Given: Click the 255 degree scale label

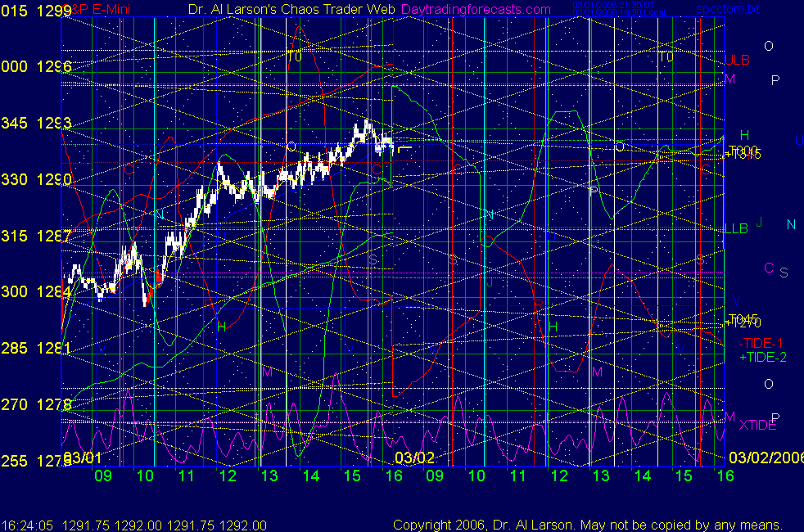Looking at the screenshot, I should (x=14, y=461).
